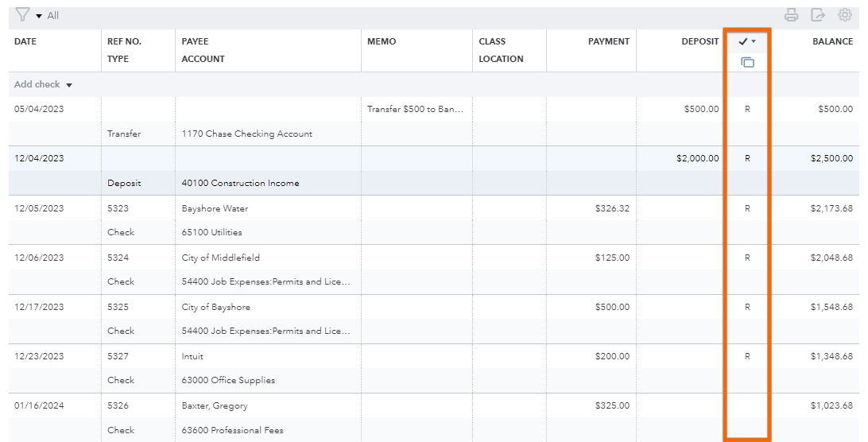Click the CLASS column header
The height and width of the screenshot is (442, 868).
492,41
